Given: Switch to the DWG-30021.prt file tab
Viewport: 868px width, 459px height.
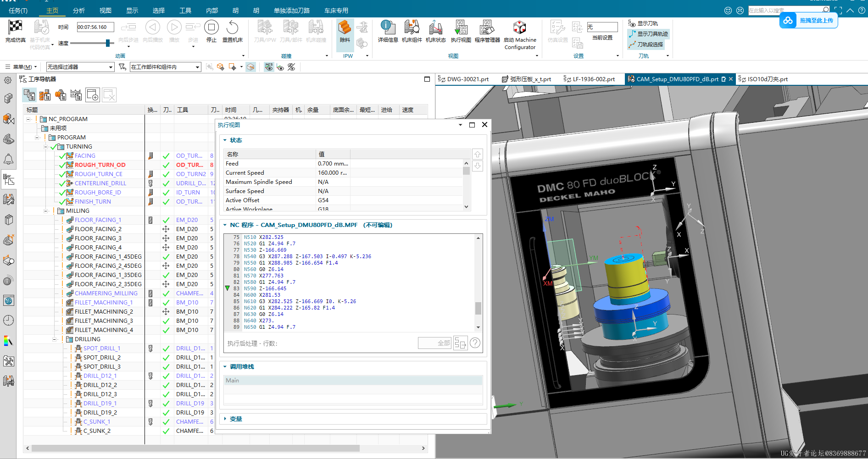Looking at the screenshot, I should tap(463, 79).
